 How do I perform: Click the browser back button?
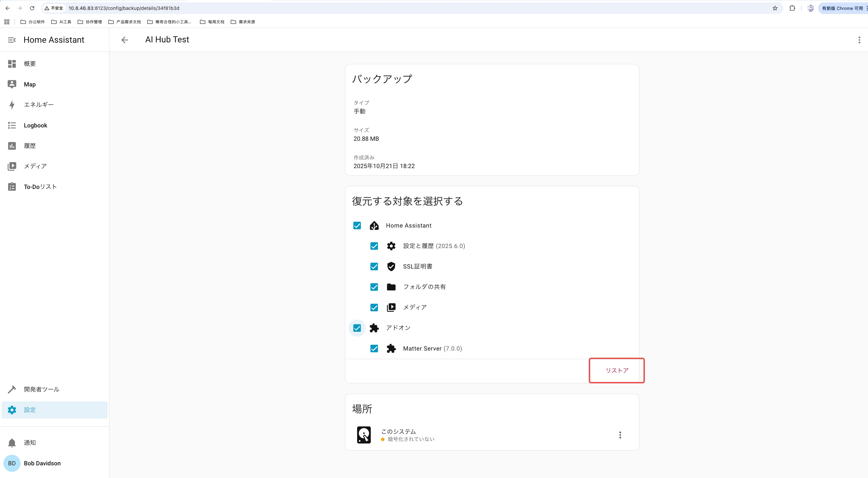[x=8, y=8]
